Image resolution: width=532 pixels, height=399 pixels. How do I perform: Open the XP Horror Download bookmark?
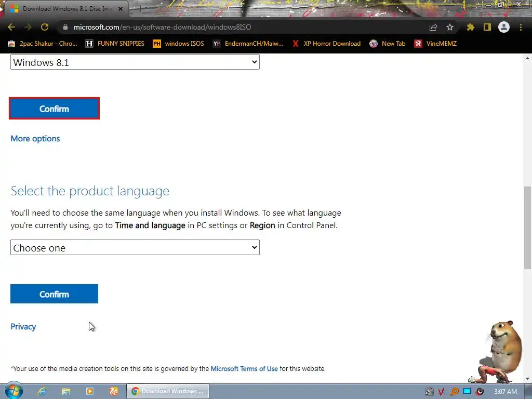(x=326, y=44)
